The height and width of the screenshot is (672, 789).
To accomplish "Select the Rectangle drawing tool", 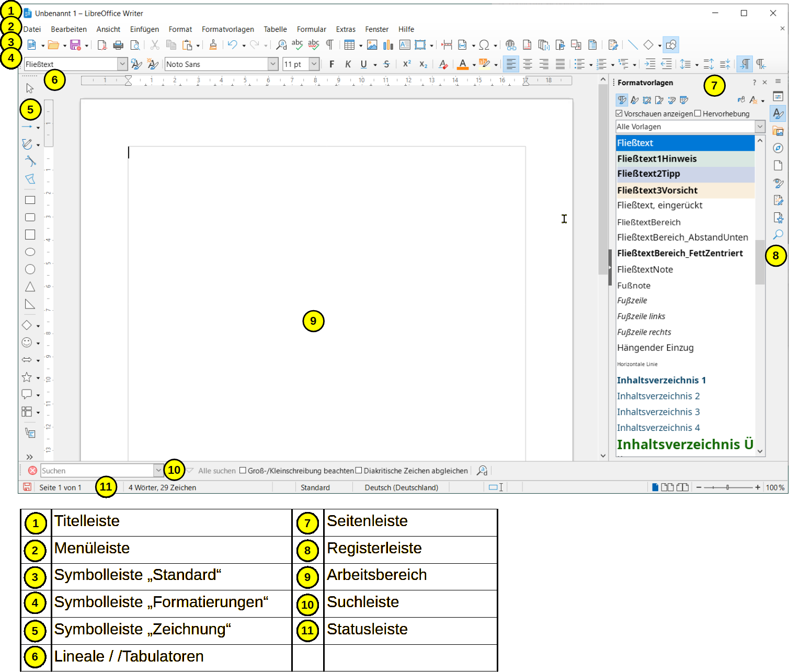I will [30, 200].
